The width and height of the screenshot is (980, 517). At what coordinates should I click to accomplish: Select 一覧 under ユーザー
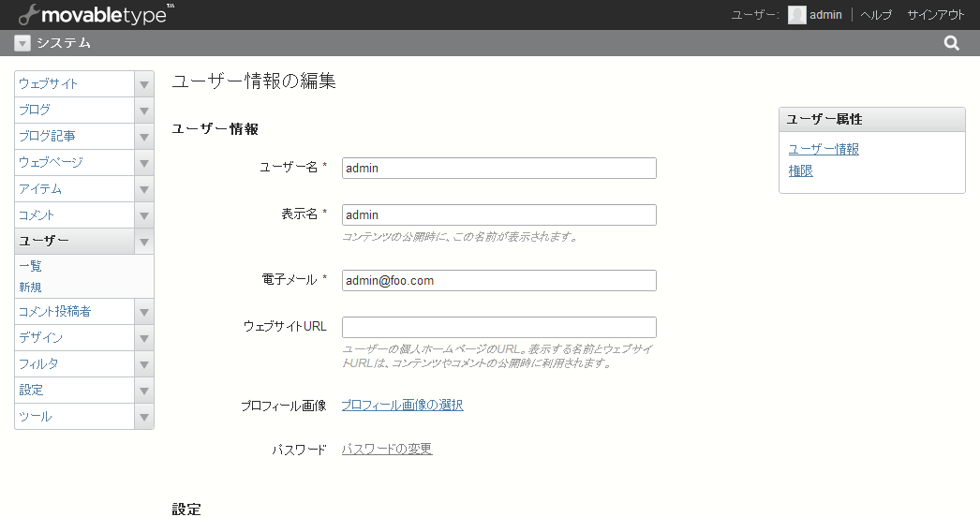30,266
